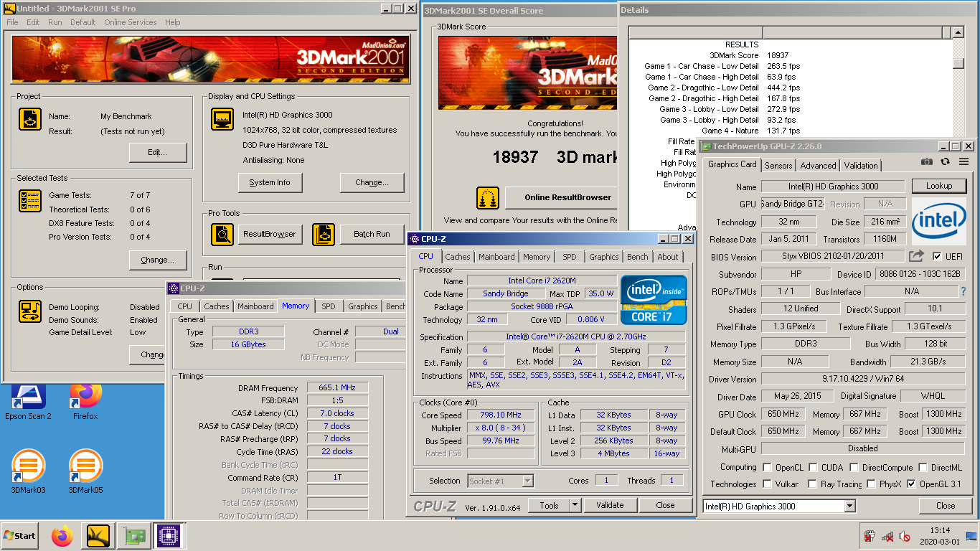
Task: Switch to the SPD tab in front CPU-Z
Action: pos(569,256)
